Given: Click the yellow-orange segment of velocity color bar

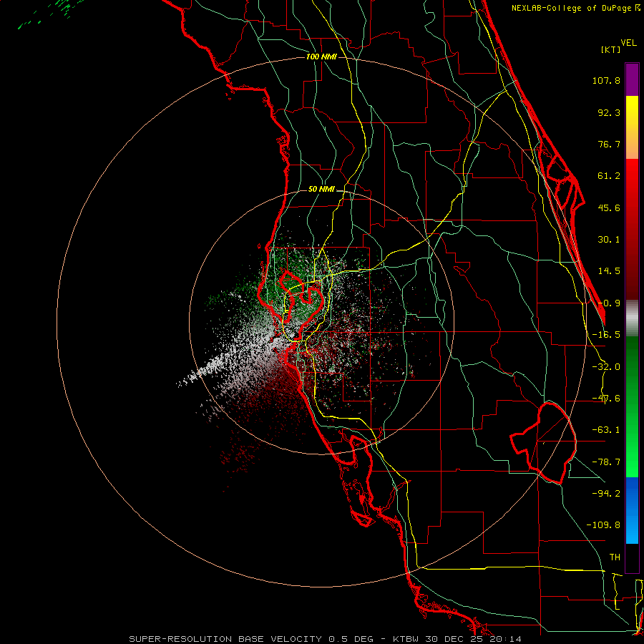Looking at the screenshot, I should click(x=632, y=127).
